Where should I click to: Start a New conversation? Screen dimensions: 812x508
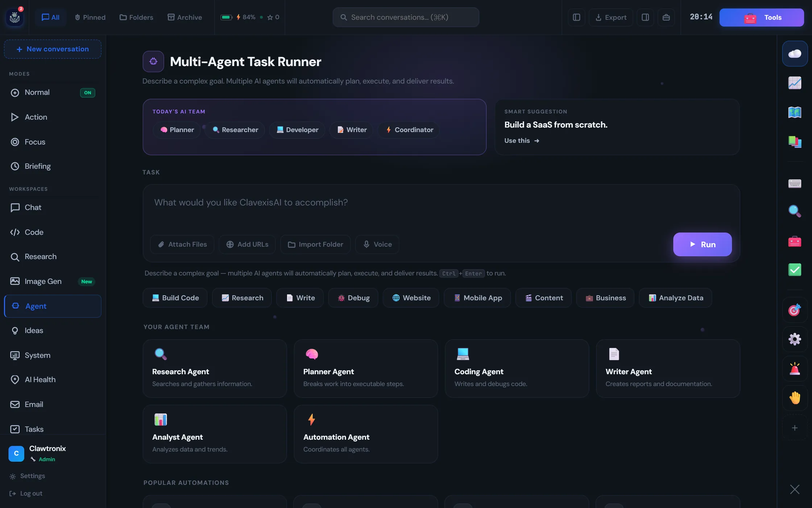tap(53, 49)
